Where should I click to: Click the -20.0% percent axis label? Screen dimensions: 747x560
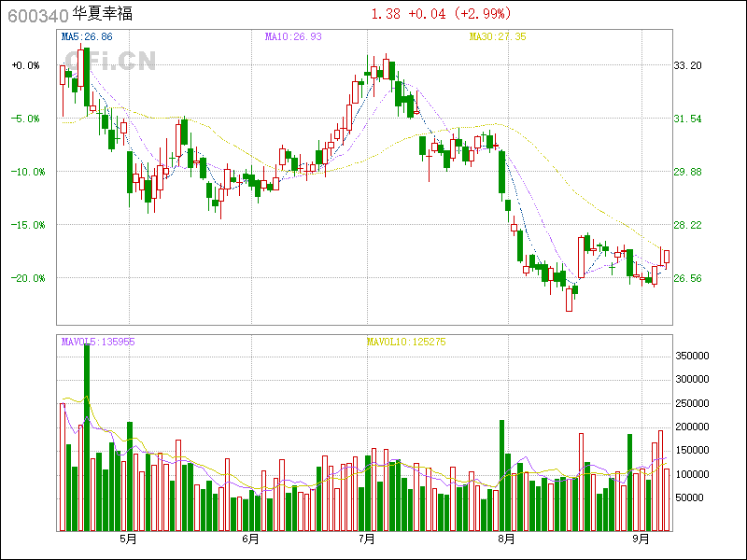coord(25,278)
